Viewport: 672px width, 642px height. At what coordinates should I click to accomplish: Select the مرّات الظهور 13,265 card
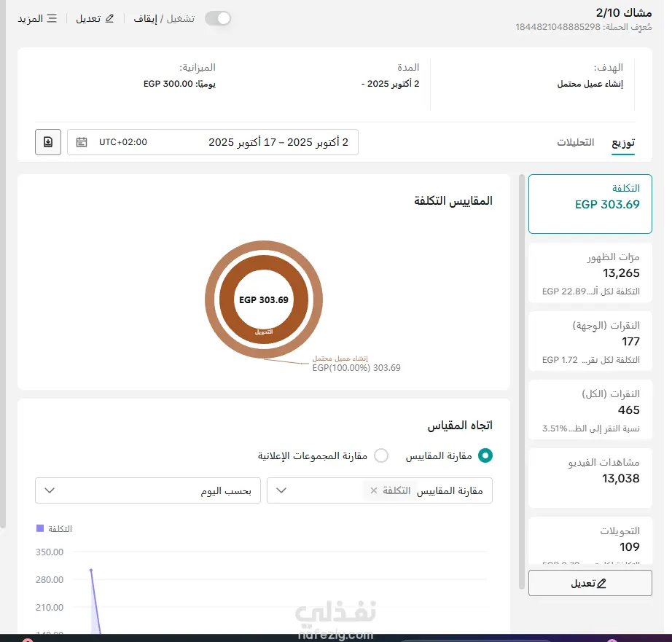[x=590, y=273]
